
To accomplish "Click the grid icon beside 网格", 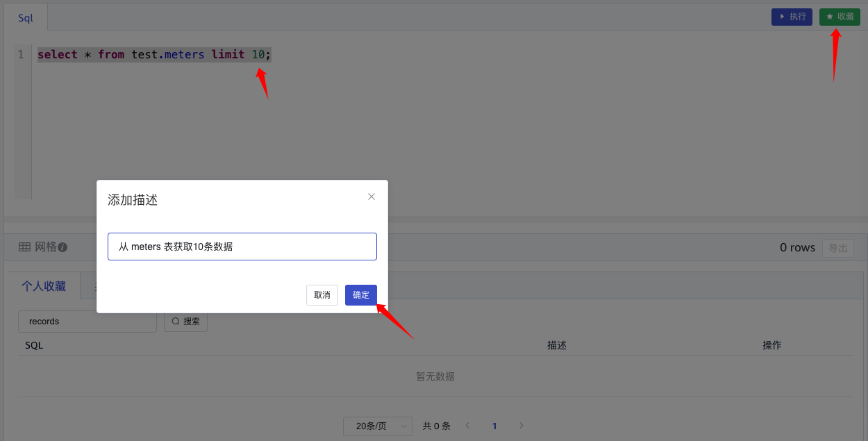I will pyautogui.click(x=24, y=247).
